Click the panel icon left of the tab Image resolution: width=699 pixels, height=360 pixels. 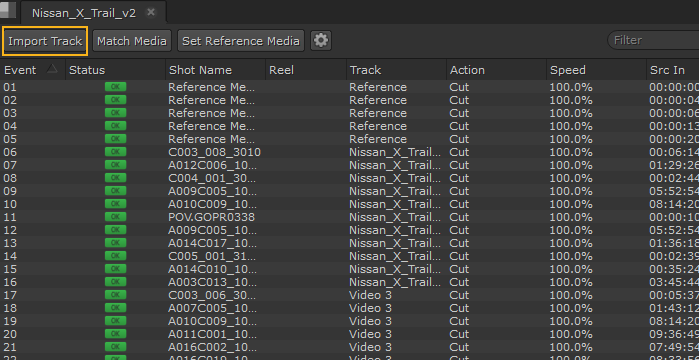(7, 11)
